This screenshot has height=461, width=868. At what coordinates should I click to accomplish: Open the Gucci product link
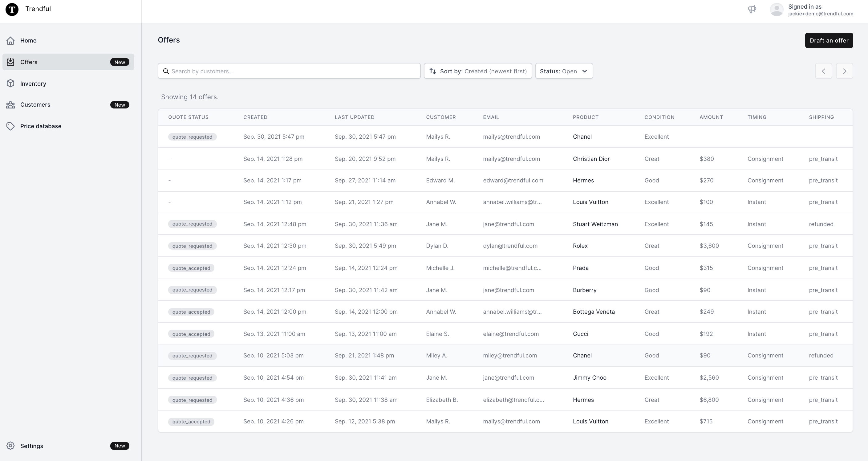coord(580,334)
